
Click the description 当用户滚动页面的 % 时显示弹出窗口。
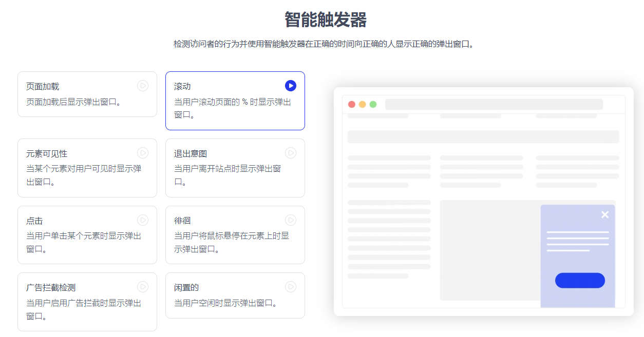[x=233, y=108]
